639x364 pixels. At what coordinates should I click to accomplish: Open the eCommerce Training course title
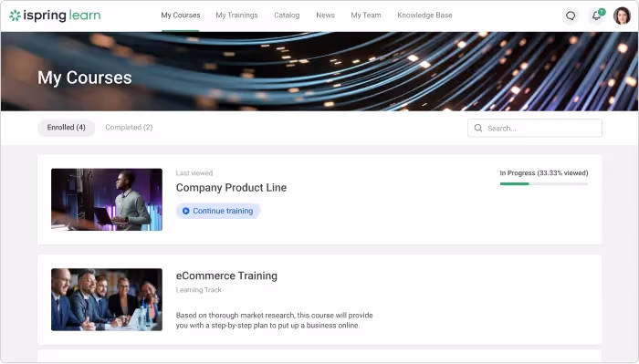click(226, 276)
